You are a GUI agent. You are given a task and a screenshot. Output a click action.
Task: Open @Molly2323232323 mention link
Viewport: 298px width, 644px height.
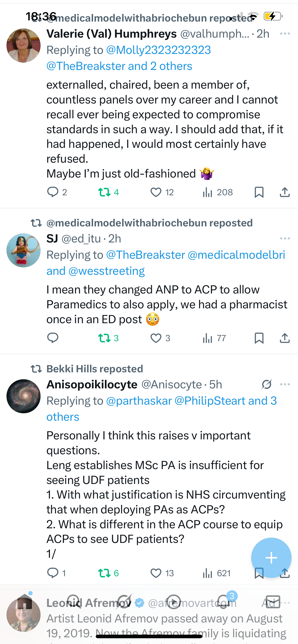158,50
